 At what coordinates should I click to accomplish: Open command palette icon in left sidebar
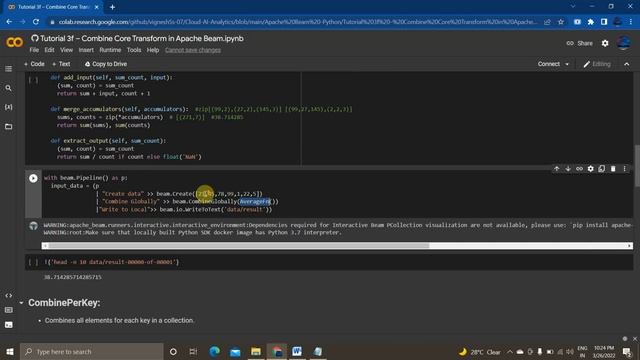[x=8, y=310]
